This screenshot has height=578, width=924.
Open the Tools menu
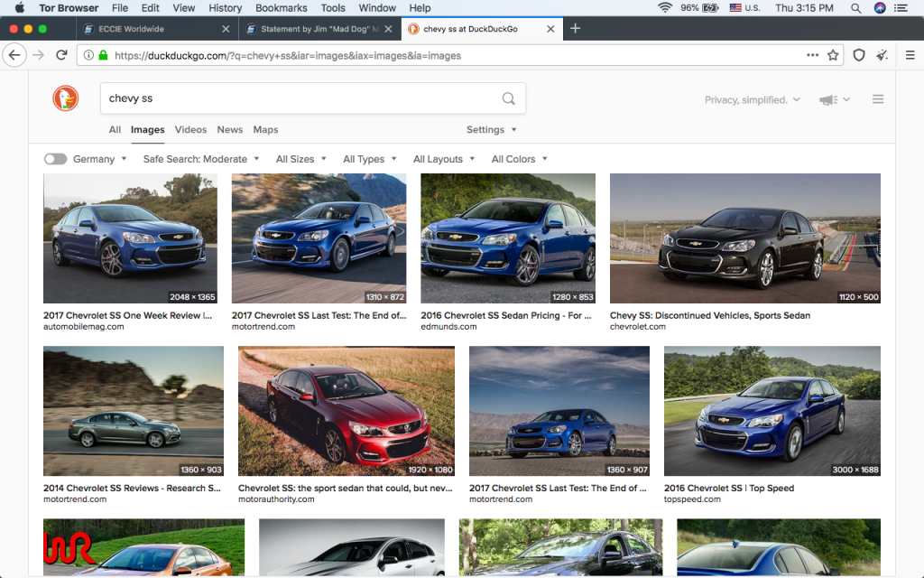click(x=333, y=7)
